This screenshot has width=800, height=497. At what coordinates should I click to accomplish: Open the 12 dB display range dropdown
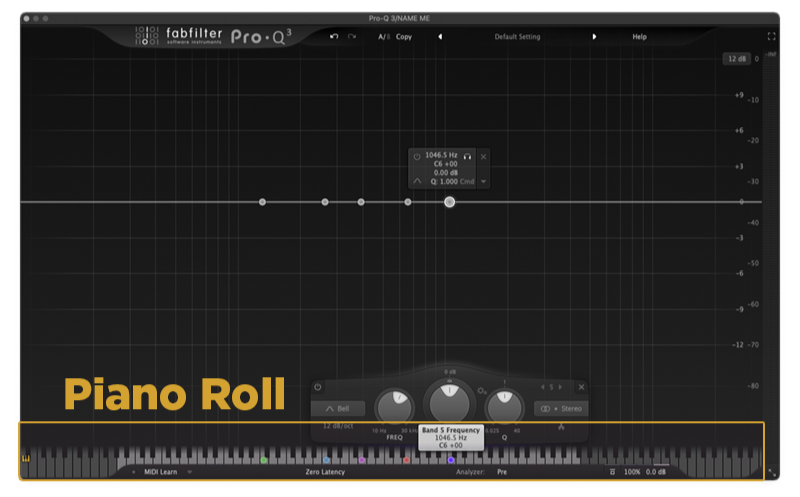[736, 59]
